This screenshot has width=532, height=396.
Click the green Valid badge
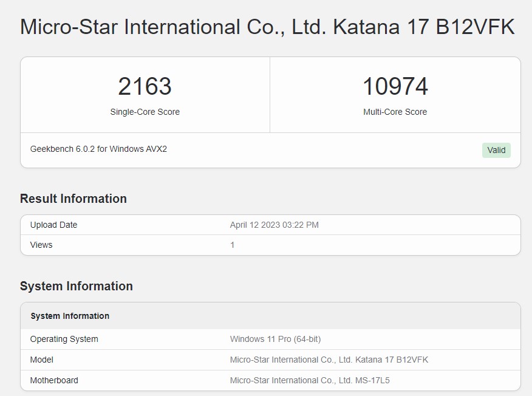(496, 150)
